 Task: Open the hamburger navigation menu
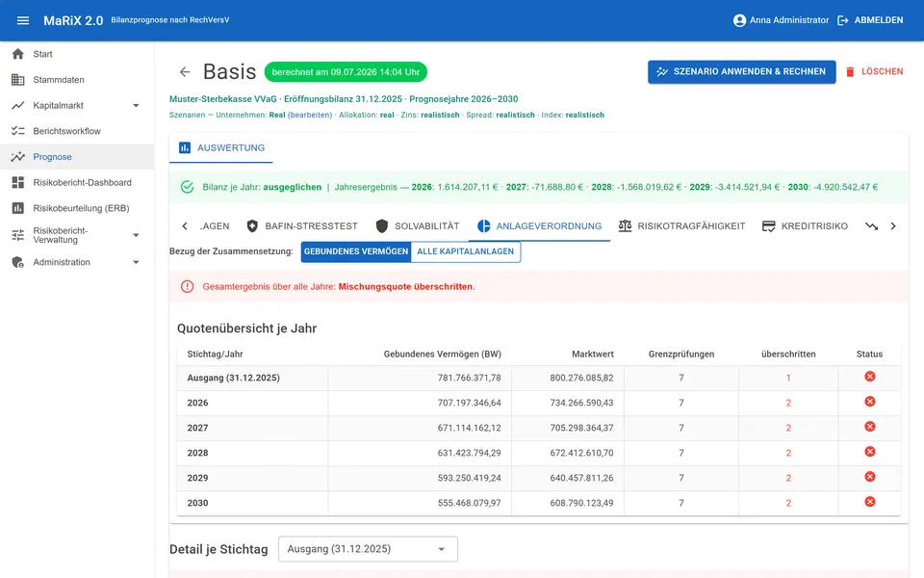click(x=23, y=20)
